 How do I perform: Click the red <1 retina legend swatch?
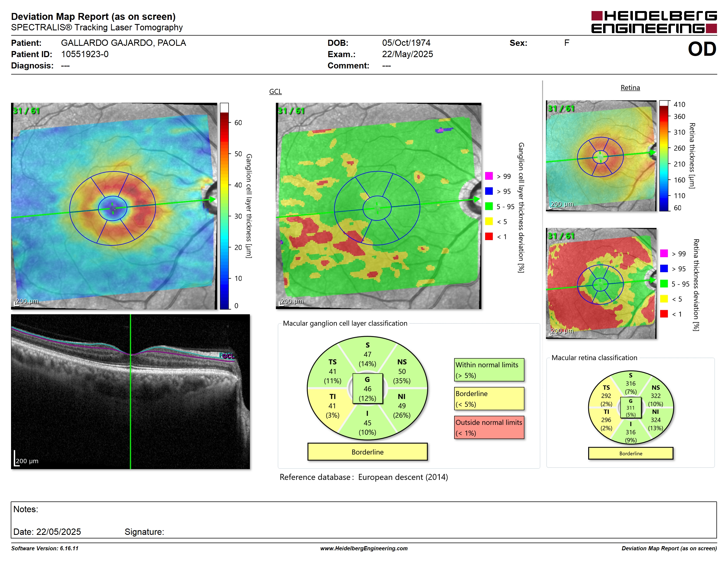(x=664, y=314)
